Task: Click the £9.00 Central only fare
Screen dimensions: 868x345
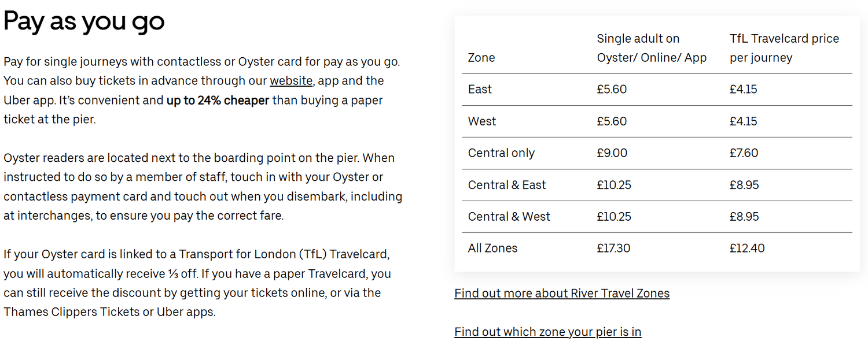Action: point(612,153)
